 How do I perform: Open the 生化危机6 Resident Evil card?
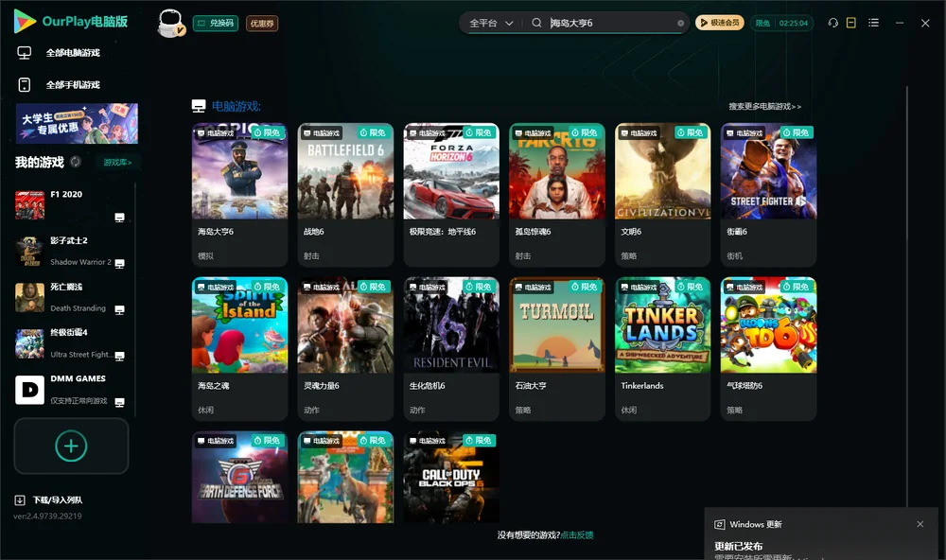click(451, 349)
